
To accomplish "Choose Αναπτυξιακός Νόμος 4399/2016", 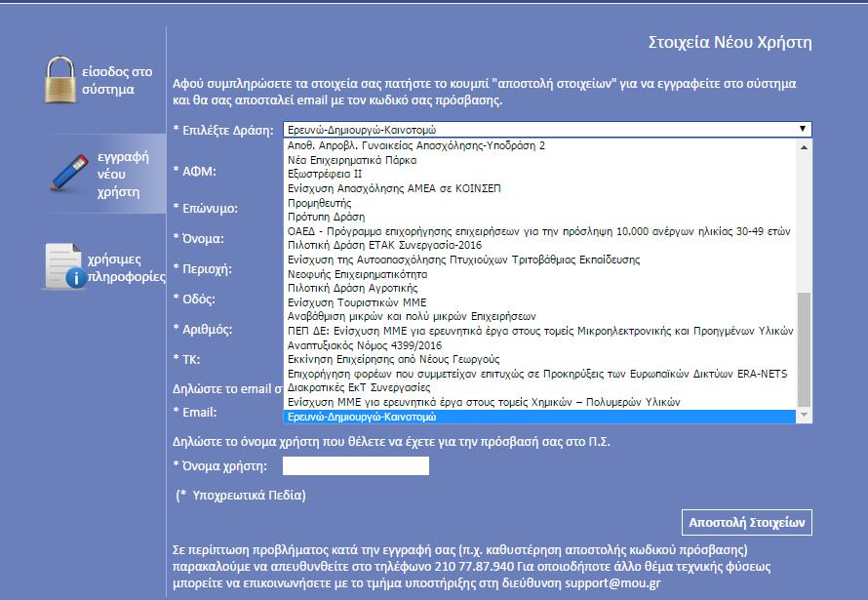I will 539,344.
